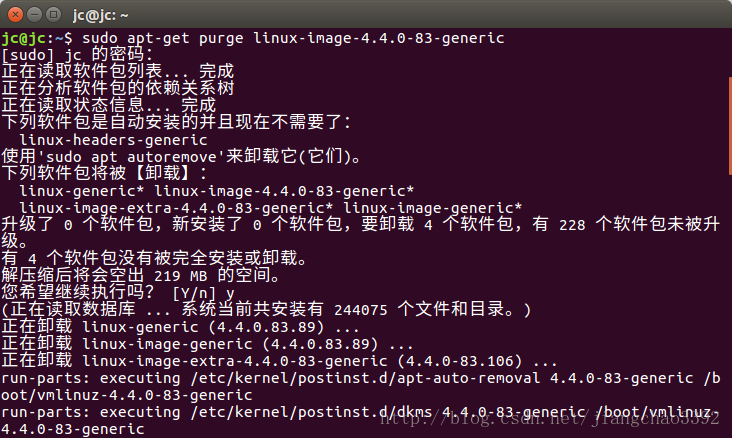The height and width of the screenshot is (438, 732).
Task: Click the orange terminal scrollbar handle
Action: coord(730,126)
